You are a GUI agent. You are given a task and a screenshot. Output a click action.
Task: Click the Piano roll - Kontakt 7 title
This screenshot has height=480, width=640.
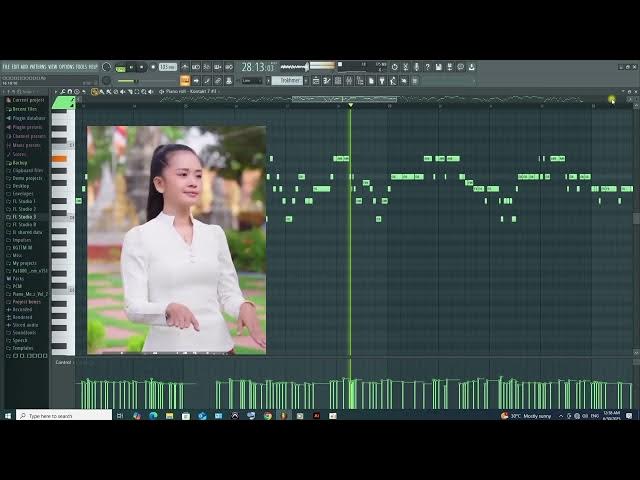coord(191,92)
